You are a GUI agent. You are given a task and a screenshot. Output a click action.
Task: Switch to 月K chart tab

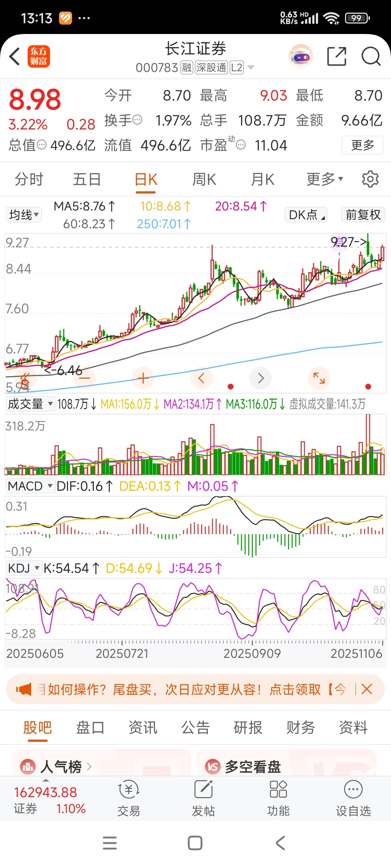(263, 179)
